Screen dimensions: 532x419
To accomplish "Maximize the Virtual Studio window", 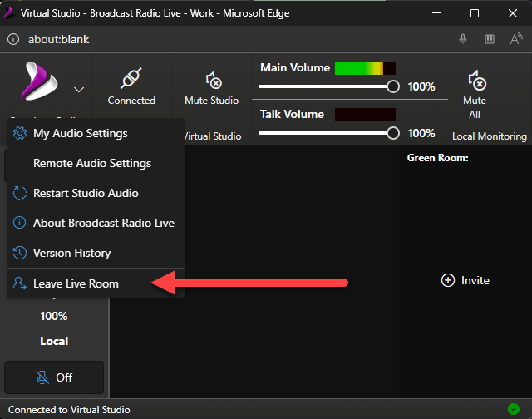I will [475, 13].
